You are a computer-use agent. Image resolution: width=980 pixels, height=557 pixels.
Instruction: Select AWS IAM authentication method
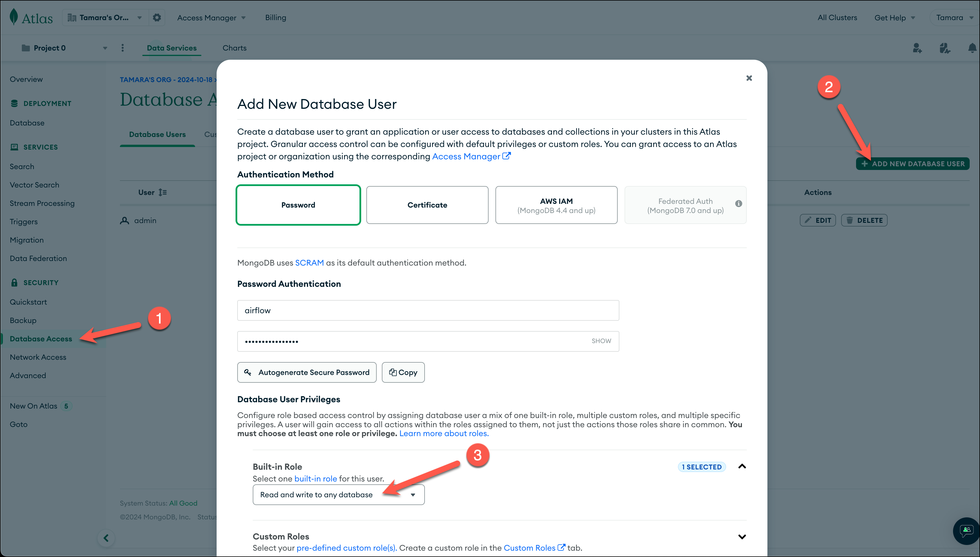pyautogui.click(x=556, y=205)
